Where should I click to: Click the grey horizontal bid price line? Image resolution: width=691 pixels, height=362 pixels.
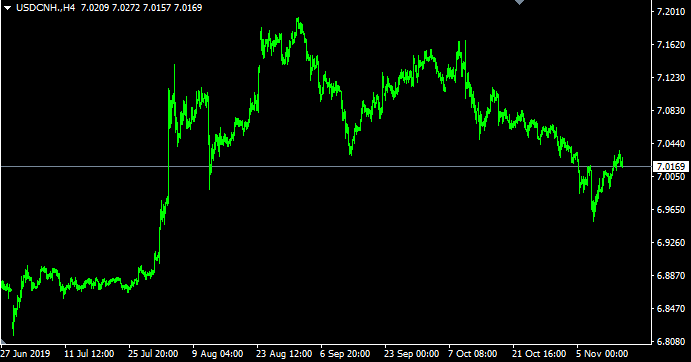click(326, 167)
